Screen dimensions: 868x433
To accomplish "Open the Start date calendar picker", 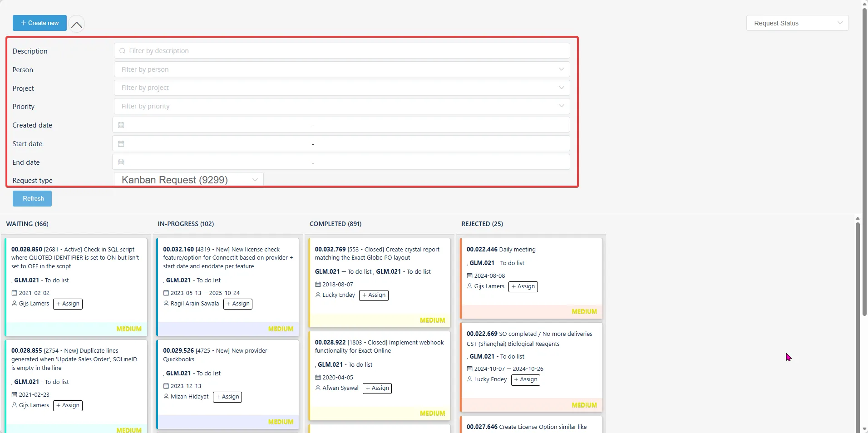I will tap(120, 143).
